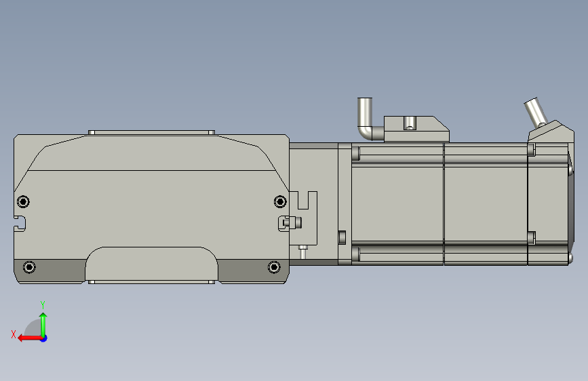
Task: Click the blue Z axis origin dot
Action: (x=44, y=338)
